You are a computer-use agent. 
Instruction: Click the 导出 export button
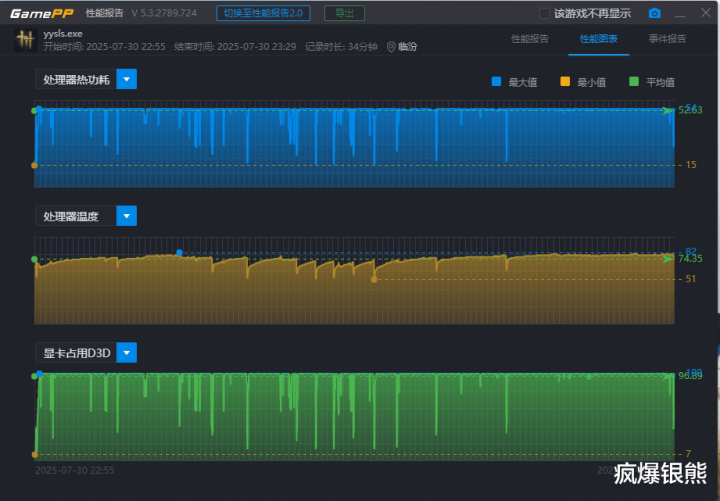pos(344,13)
